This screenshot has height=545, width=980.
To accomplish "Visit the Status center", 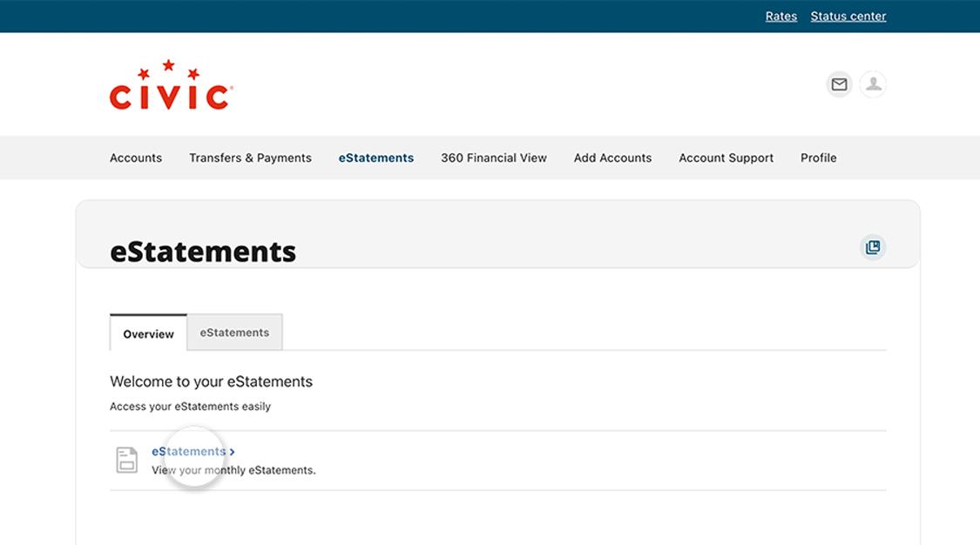I will [x=848, y=16].
